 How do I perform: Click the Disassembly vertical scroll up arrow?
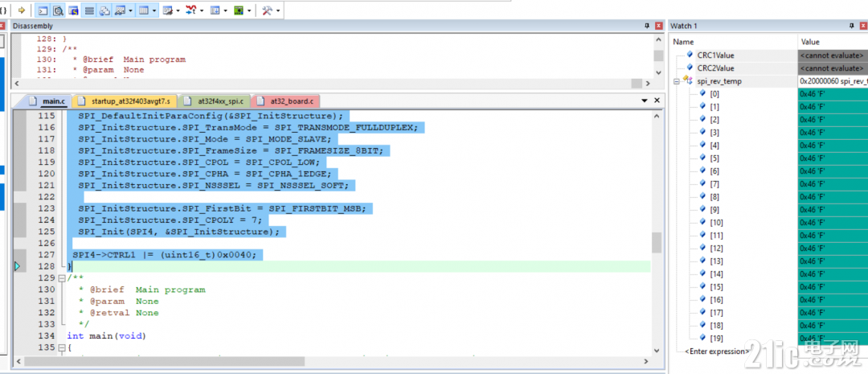pyautogui.click(x=658, y=40)
